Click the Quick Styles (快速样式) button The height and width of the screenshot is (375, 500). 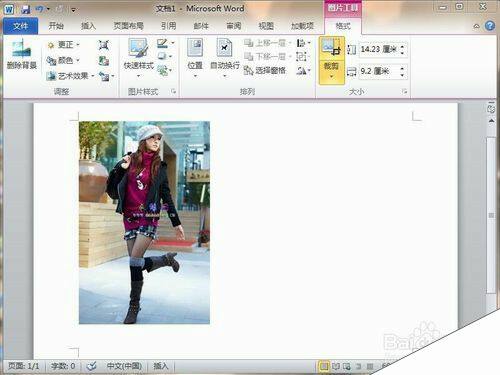click(x=139, y=58)
